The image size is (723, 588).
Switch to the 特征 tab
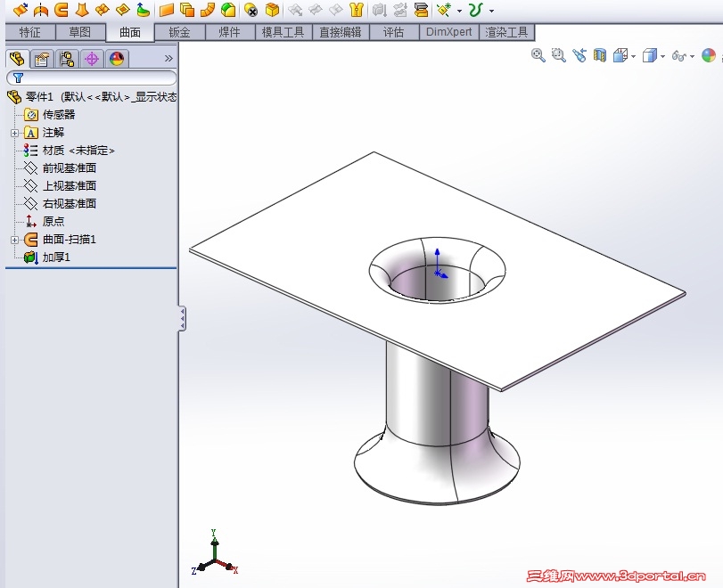(x=30, y=32)
